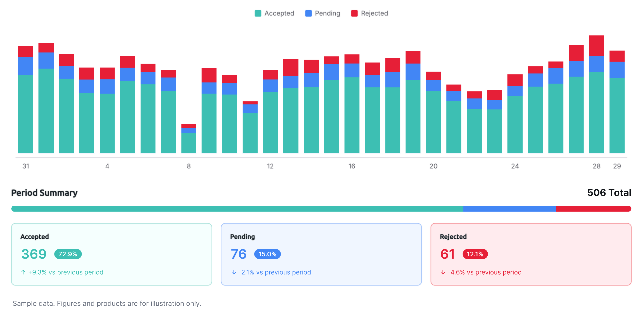This screenshot has height=314, width=644.
Task: Click the tallest bar at day 28
Action: coord(596,94)
